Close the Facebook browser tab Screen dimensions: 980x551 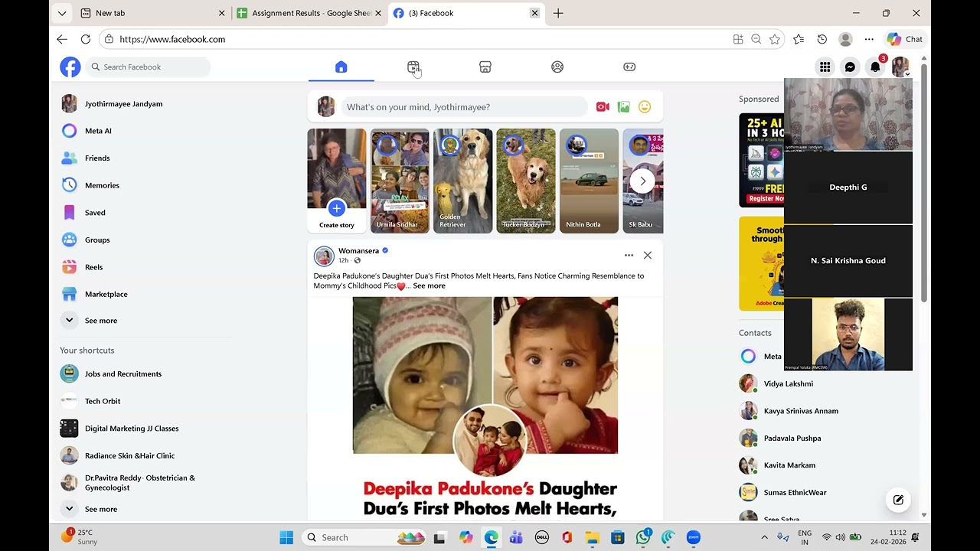pos(534,13)
